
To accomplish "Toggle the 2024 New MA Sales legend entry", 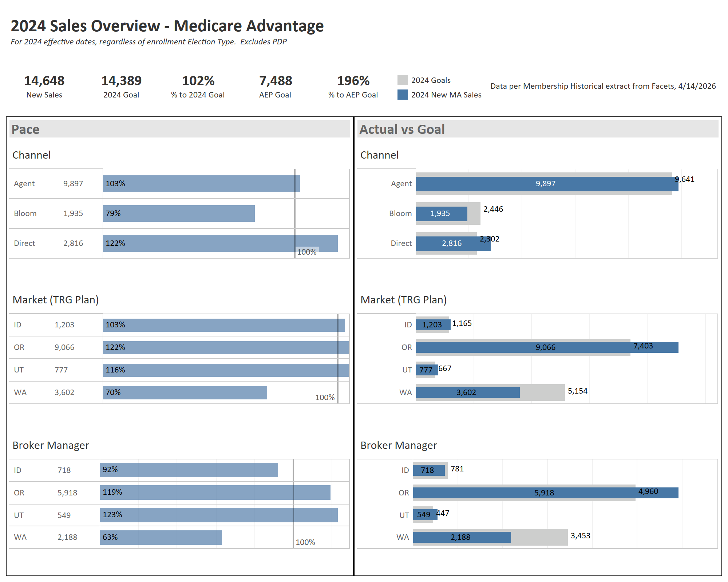I will pyautogui.click(x=446, y=95).
